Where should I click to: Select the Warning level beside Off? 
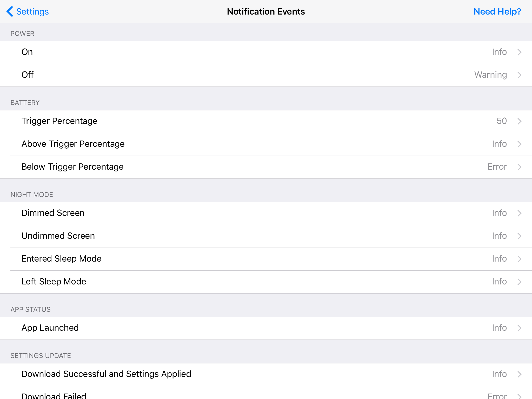(490, 75)
